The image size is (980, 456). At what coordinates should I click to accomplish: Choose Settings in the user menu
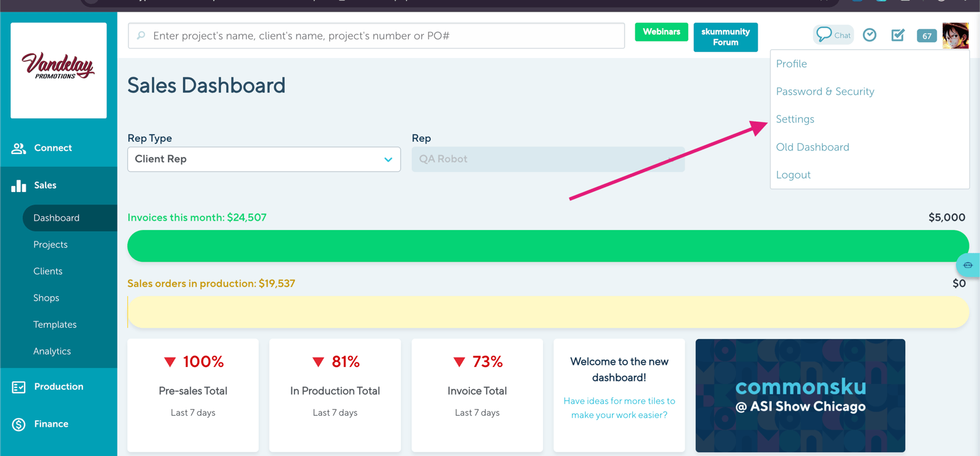(x=795, y=119)
